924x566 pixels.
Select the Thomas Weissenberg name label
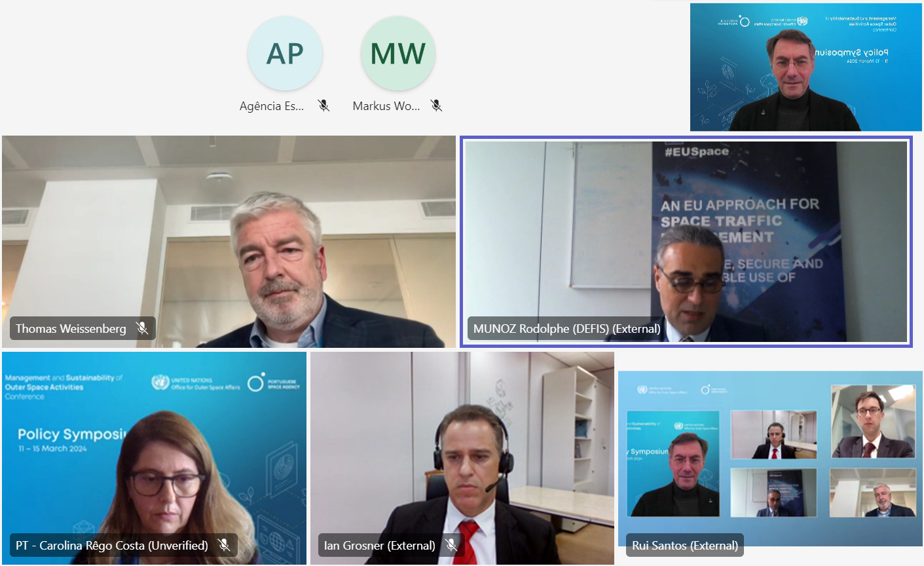tap(71, 328)
